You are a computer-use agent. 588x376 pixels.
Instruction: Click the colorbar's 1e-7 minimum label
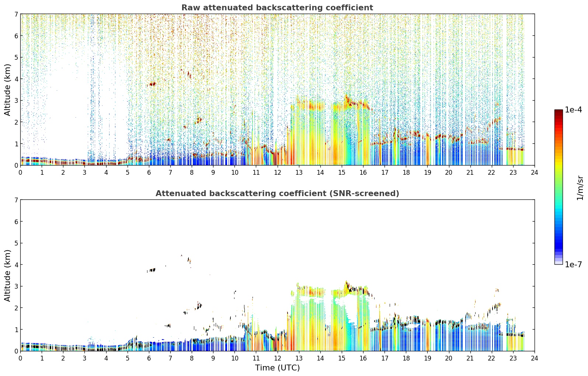tap(573, 265)
